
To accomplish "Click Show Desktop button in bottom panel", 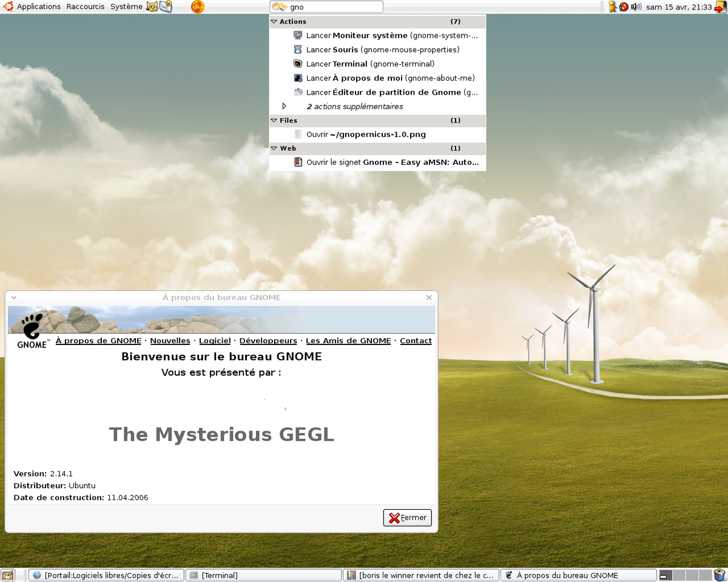I will (8, 575).
